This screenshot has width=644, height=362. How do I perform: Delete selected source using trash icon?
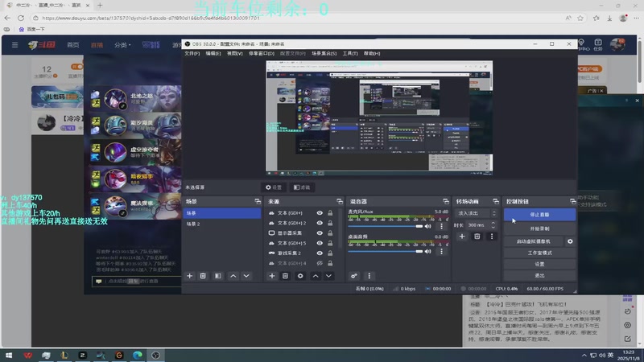[285, 276]
